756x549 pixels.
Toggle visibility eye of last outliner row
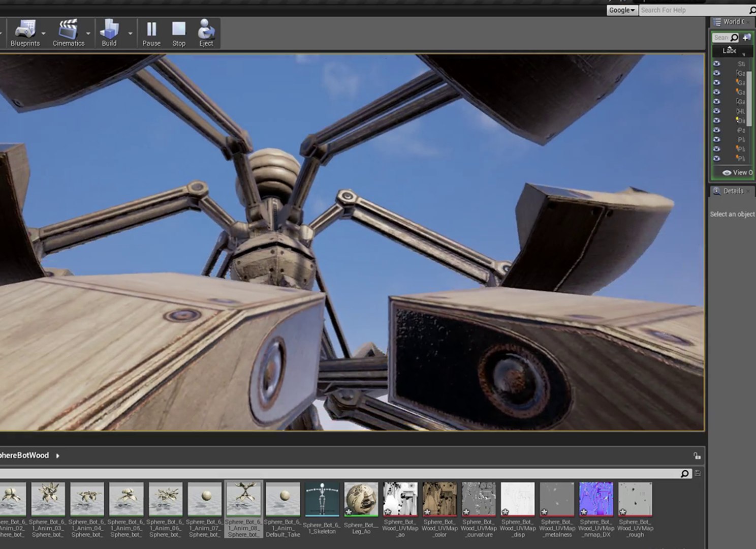717,158
